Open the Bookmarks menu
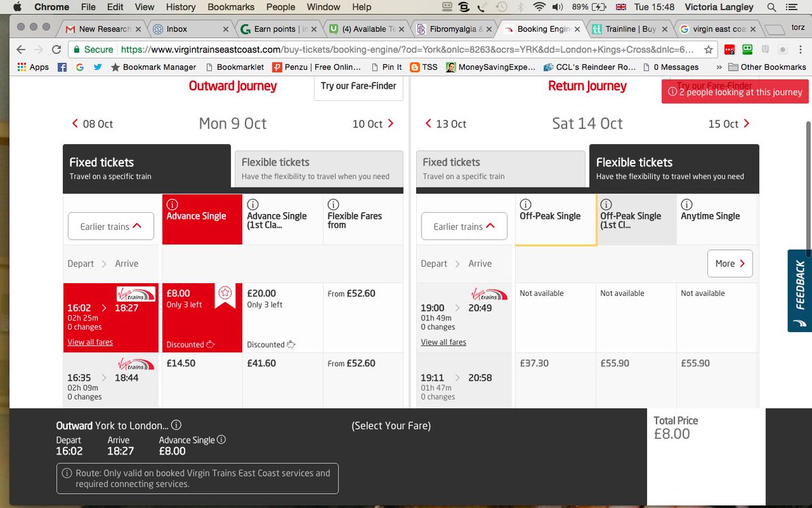This screenshot has width=812, height=508. coord(231,7)
